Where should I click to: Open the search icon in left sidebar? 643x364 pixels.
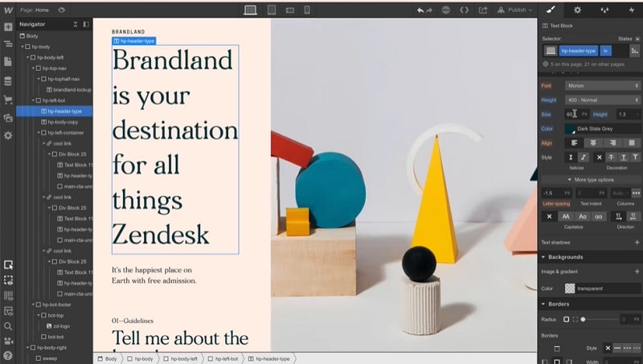8,326
